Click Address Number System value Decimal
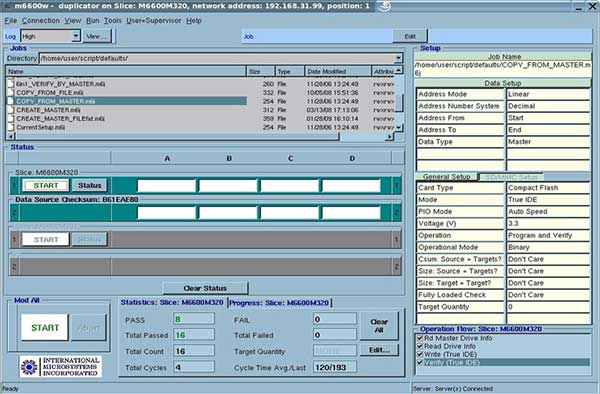 pos(548,106)
